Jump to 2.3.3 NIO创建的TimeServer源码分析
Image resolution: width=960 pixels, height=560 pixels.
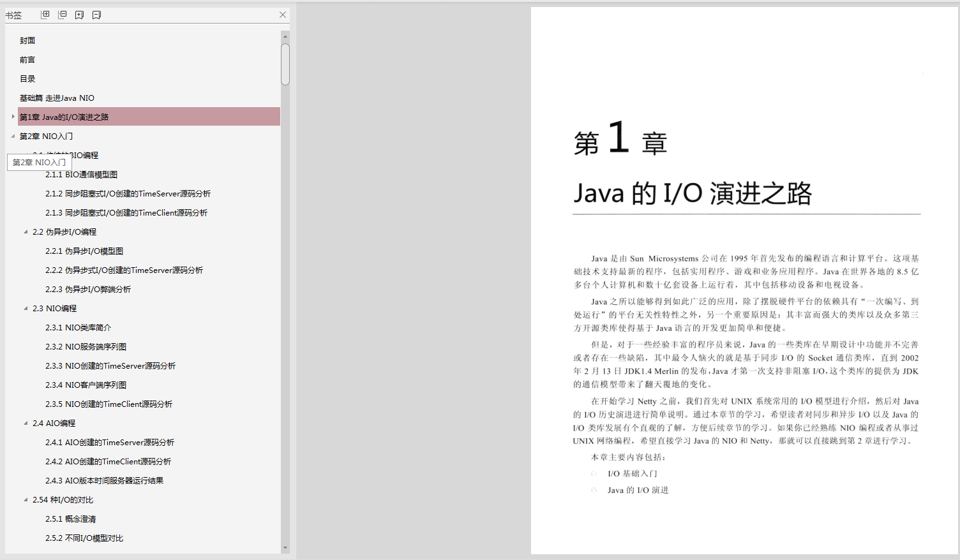click(x=110, y=365)
